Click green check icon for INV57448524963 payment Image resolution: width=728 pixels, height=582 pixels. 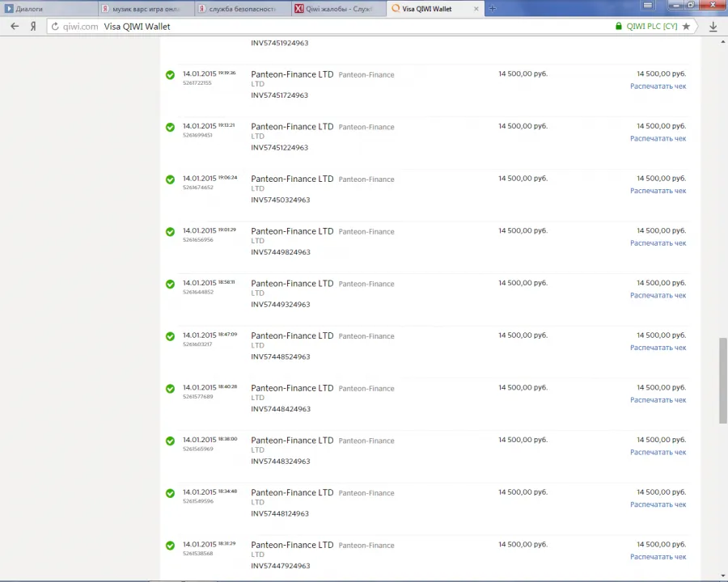coord(171,336)
